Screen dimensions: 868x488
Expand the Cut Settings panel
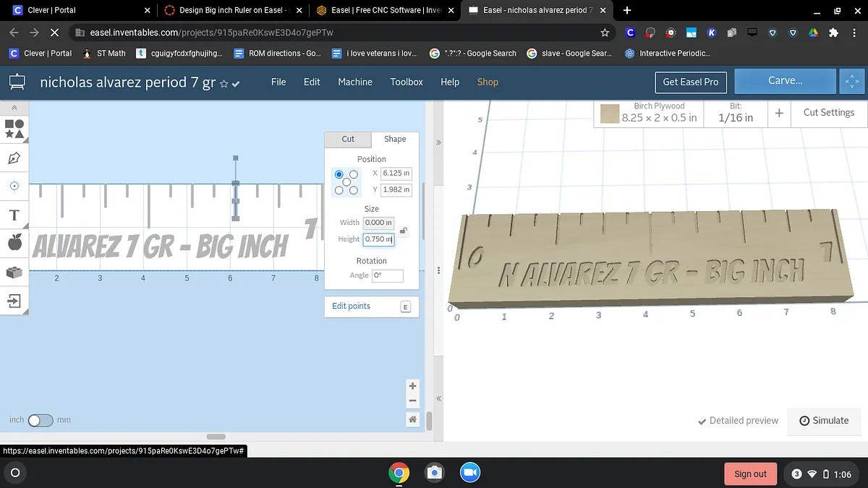828,113
